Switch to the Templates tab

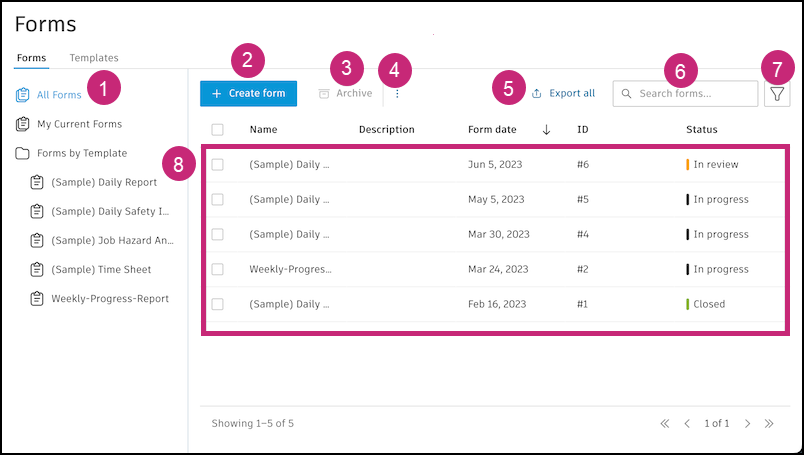point(94,58)
